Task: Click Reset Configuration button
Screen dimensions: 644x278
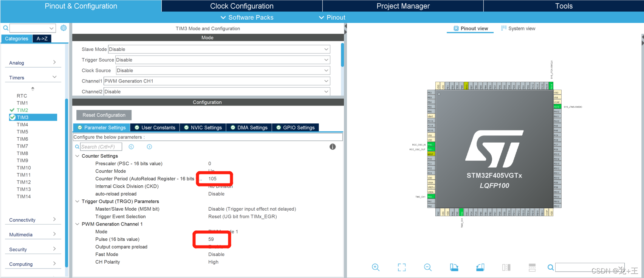Action: [104, 115]
